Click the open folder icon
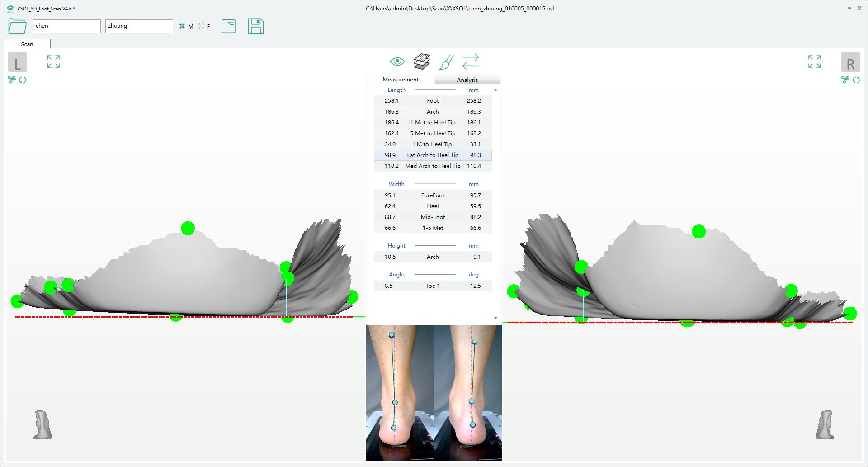The image size is (868, 467). [x=17, y=26]
